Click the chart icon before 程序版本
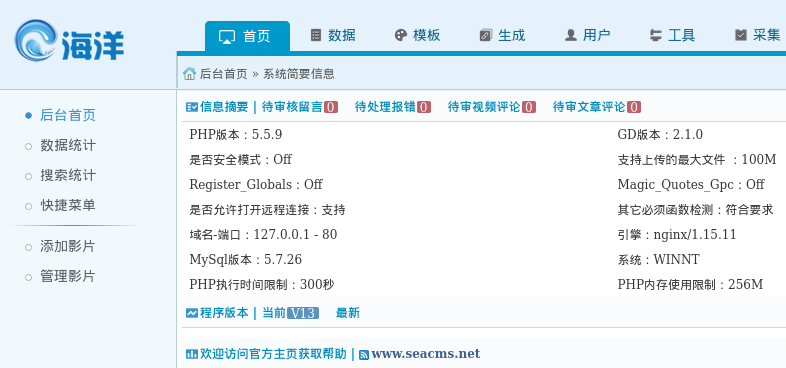 tap(192, 313)
